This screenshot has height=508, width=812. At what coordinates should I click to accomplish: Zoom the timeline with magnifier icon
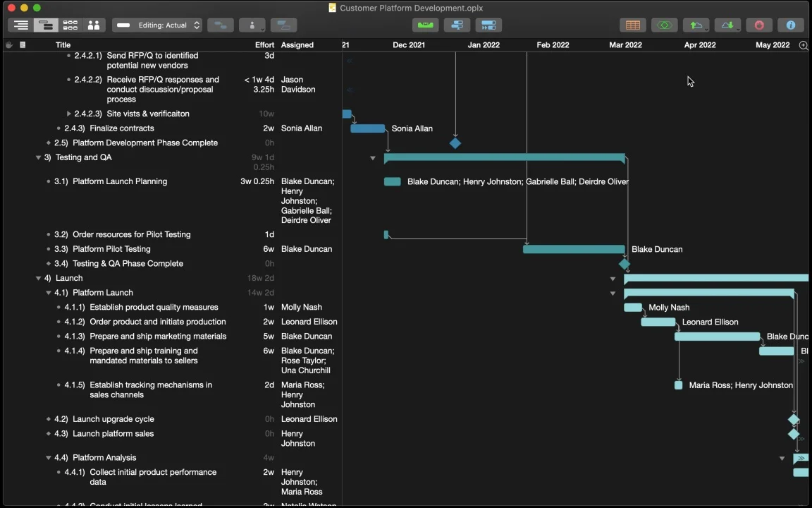pos(804,45)
